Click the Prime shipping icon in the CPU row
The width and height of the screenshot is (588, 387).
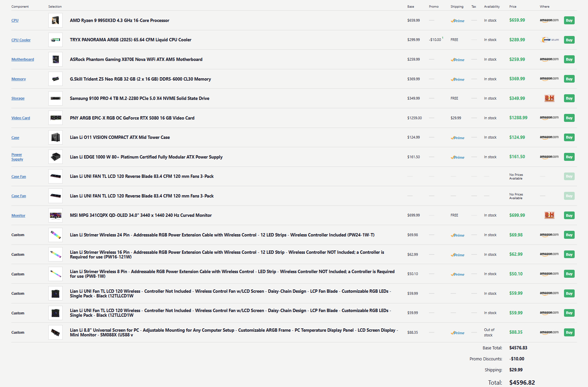[457, 21]
